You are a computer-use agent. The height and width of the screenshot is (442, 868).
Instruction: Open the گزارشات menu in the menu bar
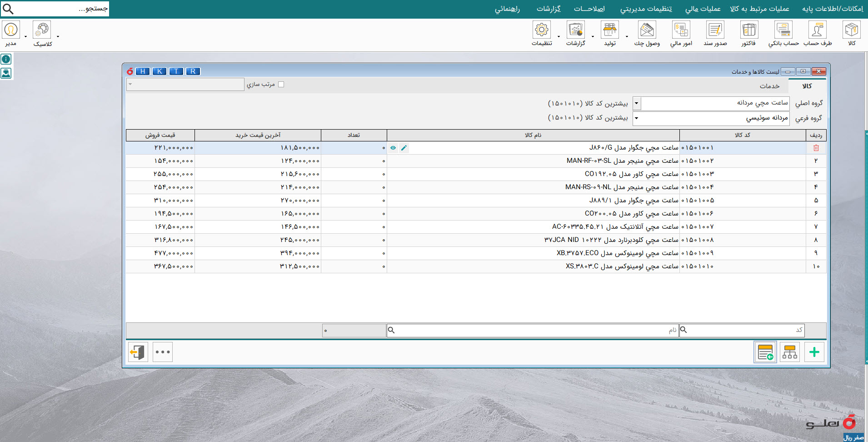549,9
